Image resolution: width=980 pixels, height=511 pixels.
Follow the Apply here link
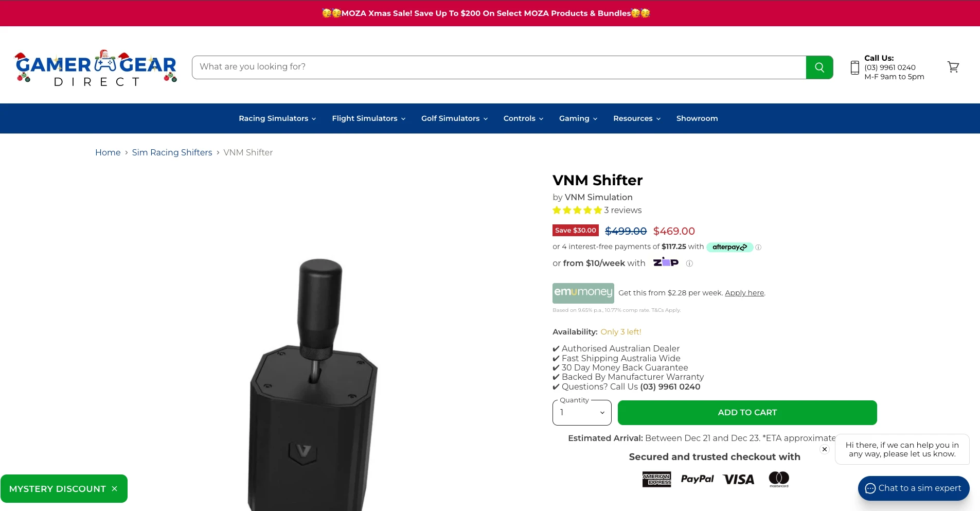744,293
